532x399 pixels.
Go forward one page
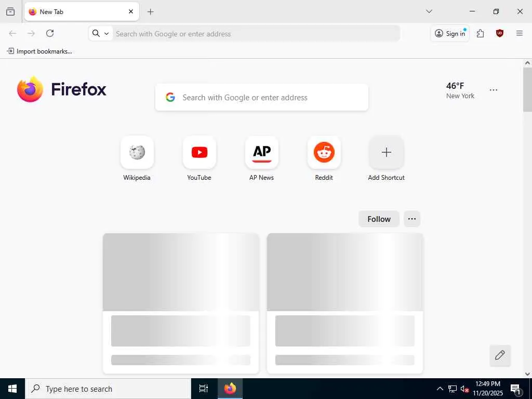pyautogui.click(x=31, y=33)
